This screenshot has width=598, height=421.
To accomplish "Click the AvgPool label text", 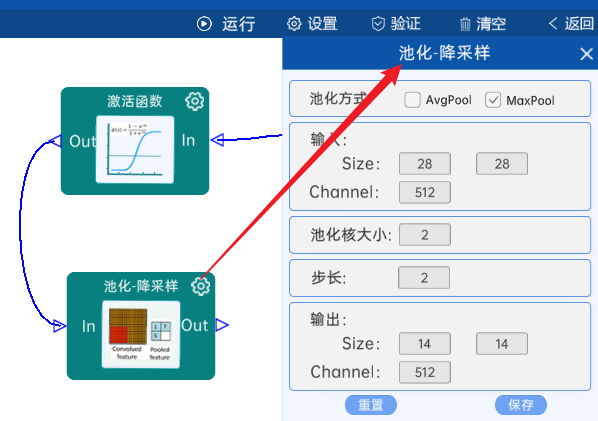I will [448, 100].
